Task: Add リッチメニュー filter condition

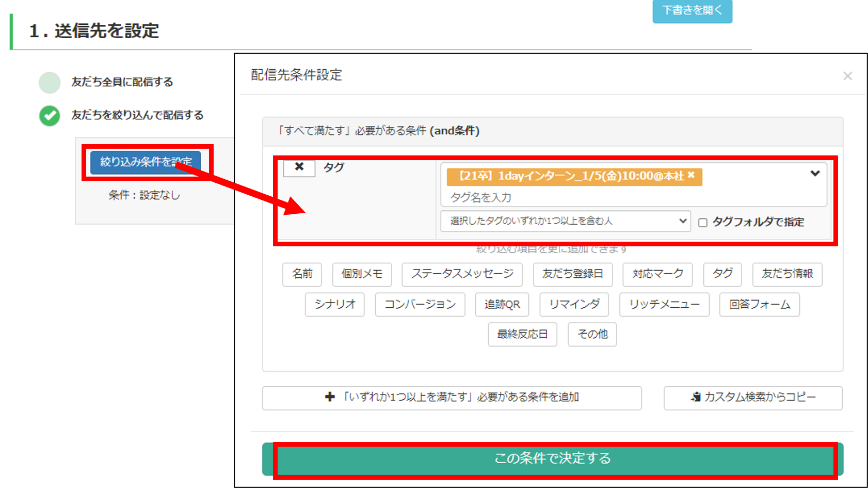Action: tap(664, 305)
